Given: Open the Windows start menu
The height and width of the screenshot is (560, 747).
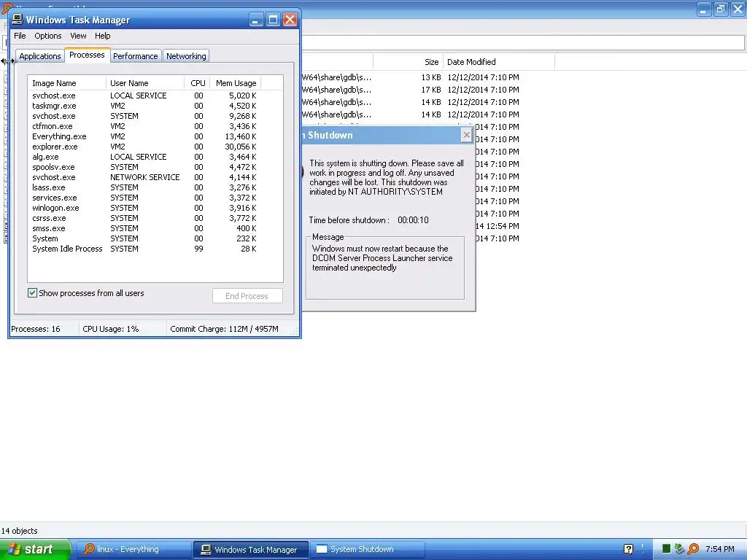Looking at the screenshot, I should click(34, 549).
